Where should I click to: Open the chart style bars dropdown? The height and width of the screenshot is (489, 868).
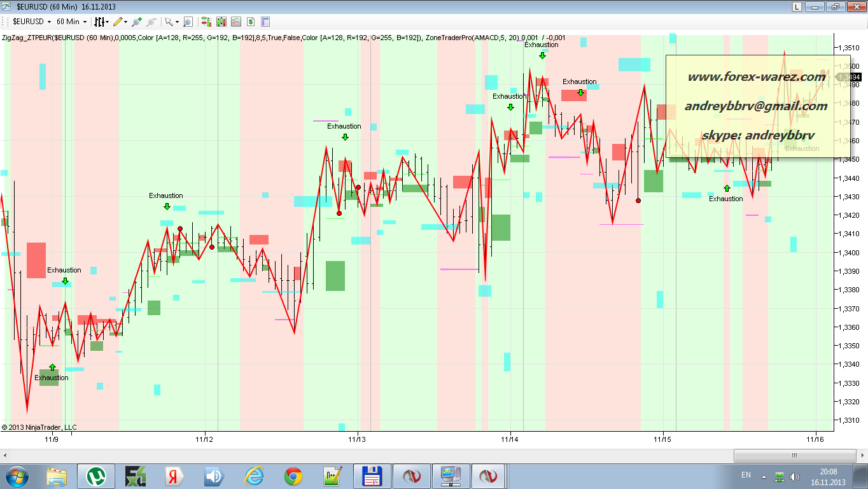[101, 22]
